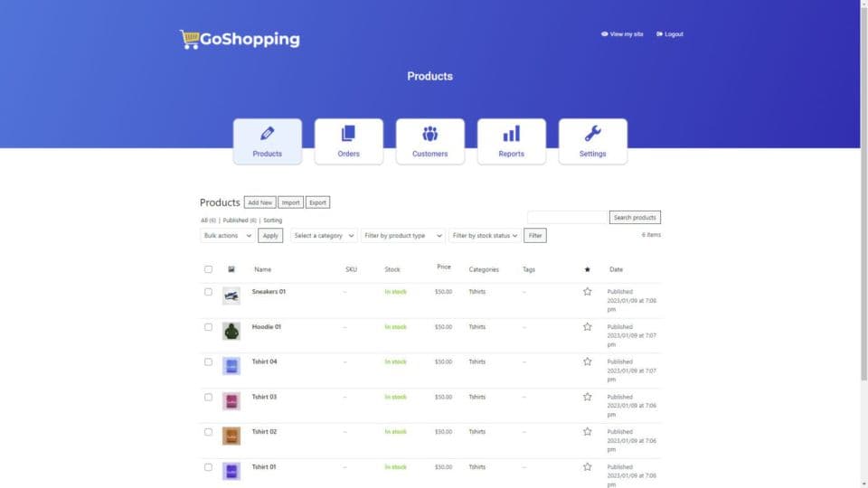Open the Tshirt 03 product name
The width and height of the screenshot is (868, 488).
[264, 398]
